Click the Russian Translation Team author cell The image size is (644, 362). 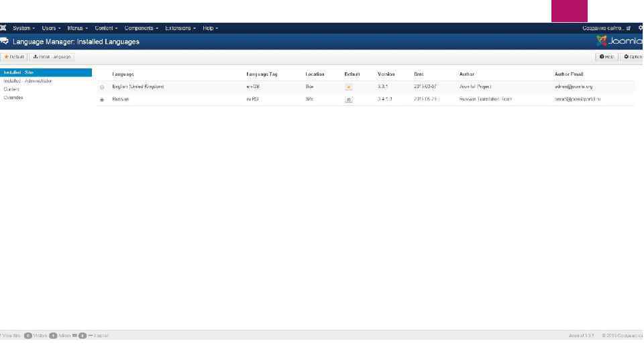(x=486, y=99)
